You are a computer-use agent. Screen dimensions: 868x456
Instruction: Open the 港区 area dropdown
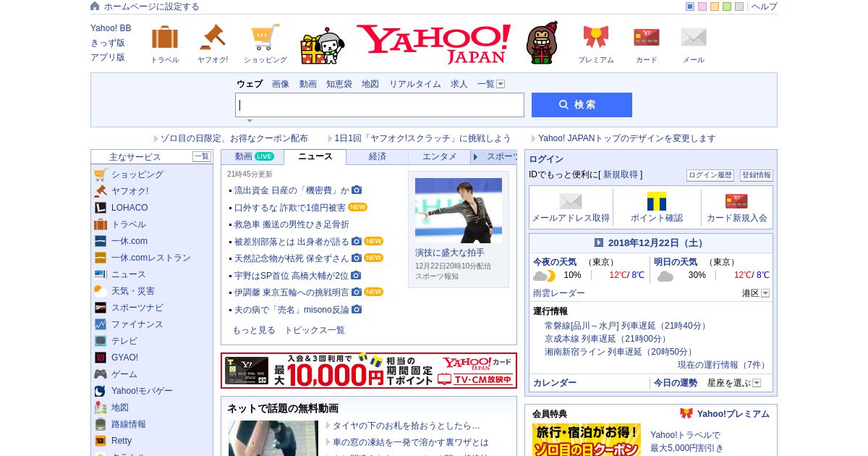(x=765, y=293)
